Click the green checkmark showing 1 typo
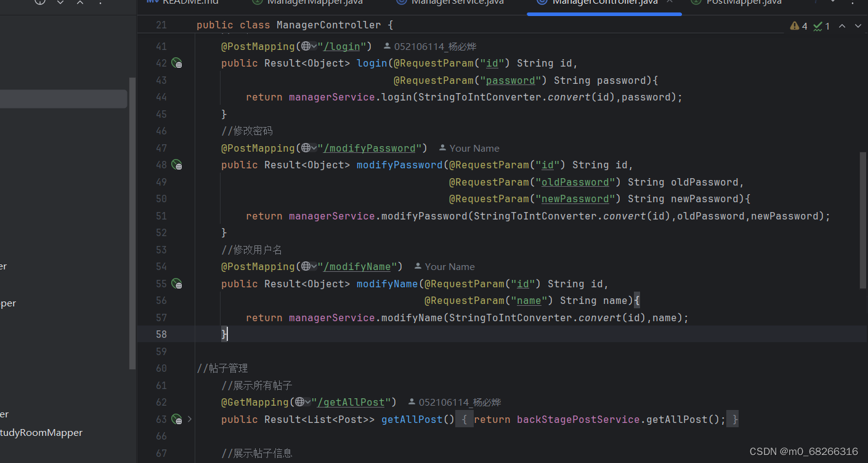This screenshot has height=463, width=868. [x=822, y=26]
